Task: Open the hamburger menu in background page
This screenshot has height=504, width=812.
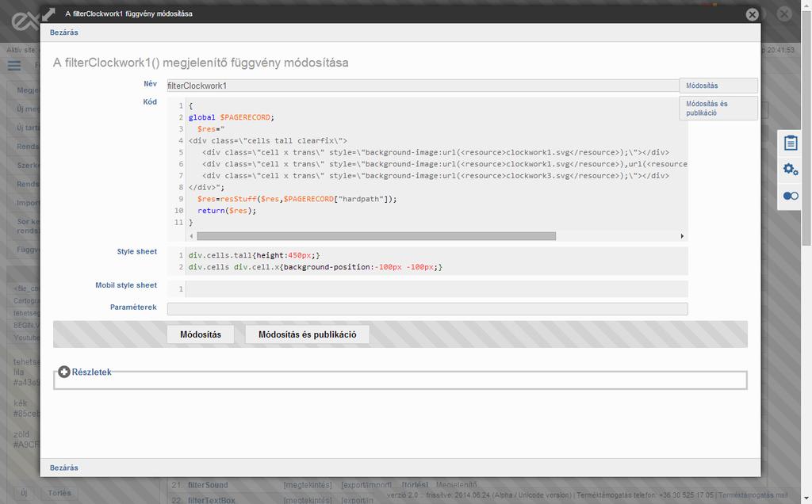Action: pos(14,66)
